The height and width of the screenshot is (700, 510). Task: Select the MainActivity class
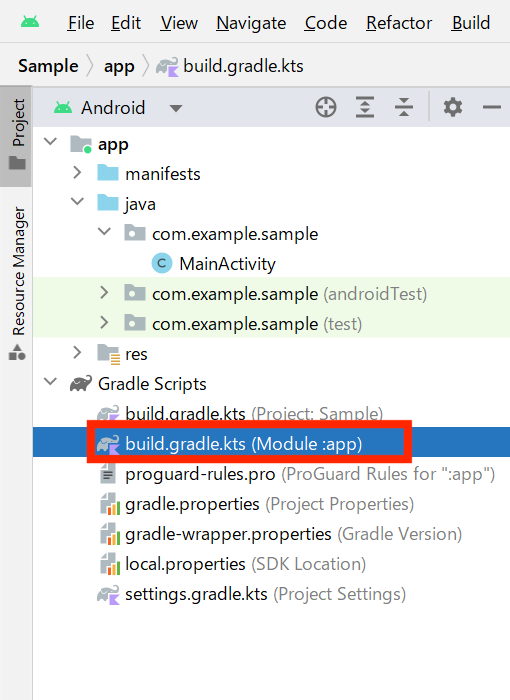pyautogui.click(x=227, y=264)
